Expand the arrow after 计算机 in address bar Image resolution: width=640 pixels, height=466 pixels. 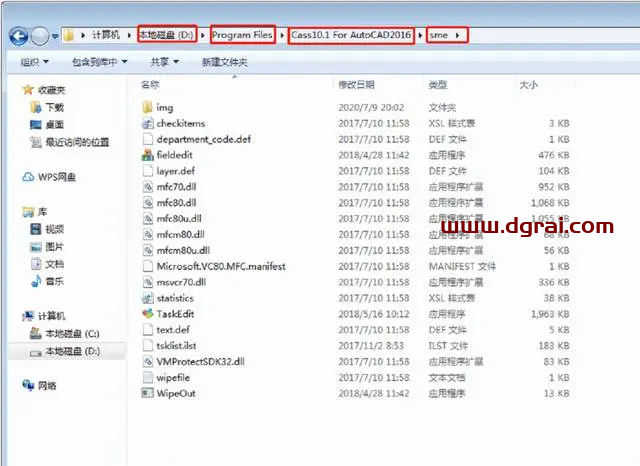click(129, 36)
